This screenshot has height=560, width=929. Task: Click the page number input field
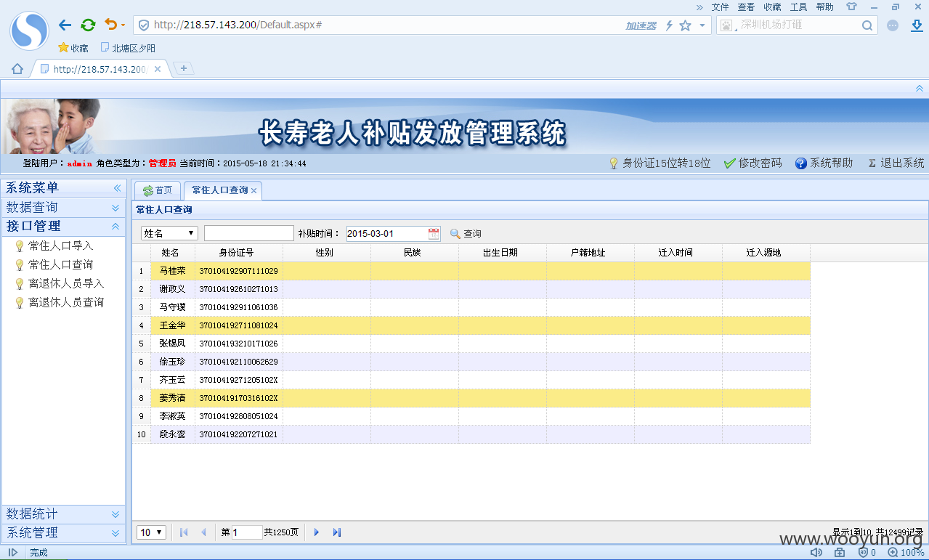pos(247,532)
